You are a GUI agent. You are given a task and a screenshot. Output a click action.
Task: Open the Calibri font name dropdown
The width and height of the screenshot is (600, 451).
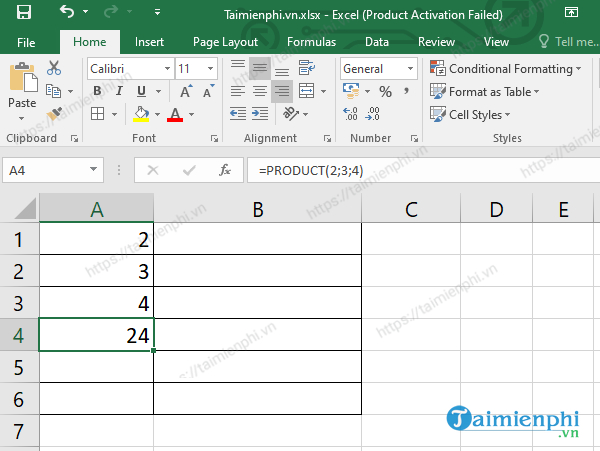164,69
